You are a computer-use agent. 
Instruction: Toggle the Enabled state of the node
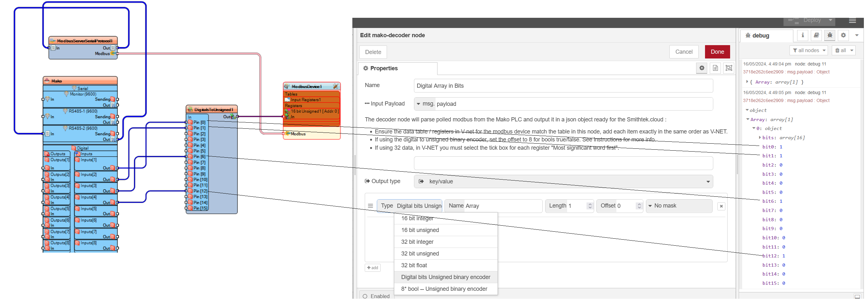pos(376,296)
